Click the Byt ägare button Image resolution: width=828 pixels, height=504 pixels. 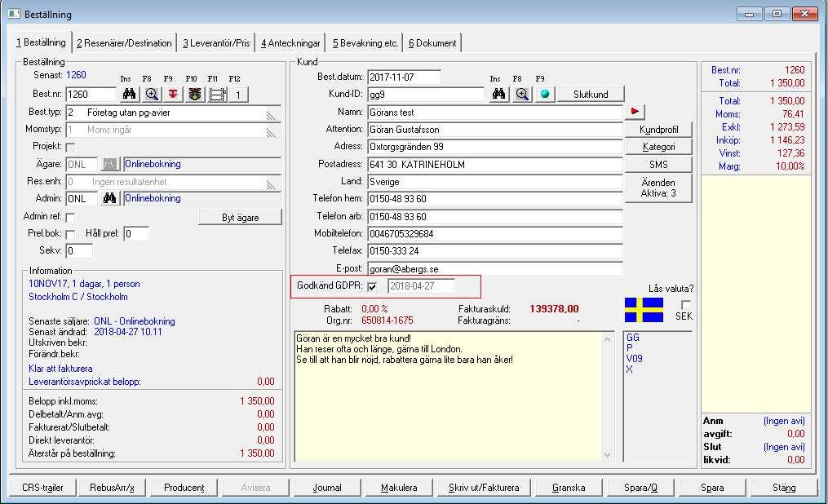(x=241, y=218)
